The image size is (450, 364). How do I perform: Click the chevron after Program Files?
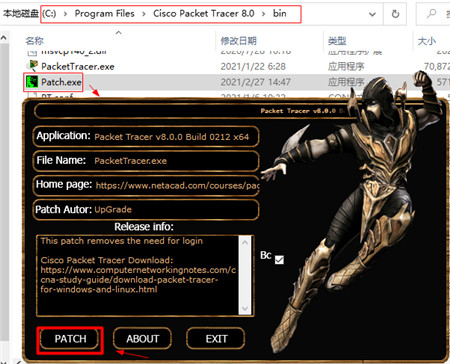click(144, 14)
